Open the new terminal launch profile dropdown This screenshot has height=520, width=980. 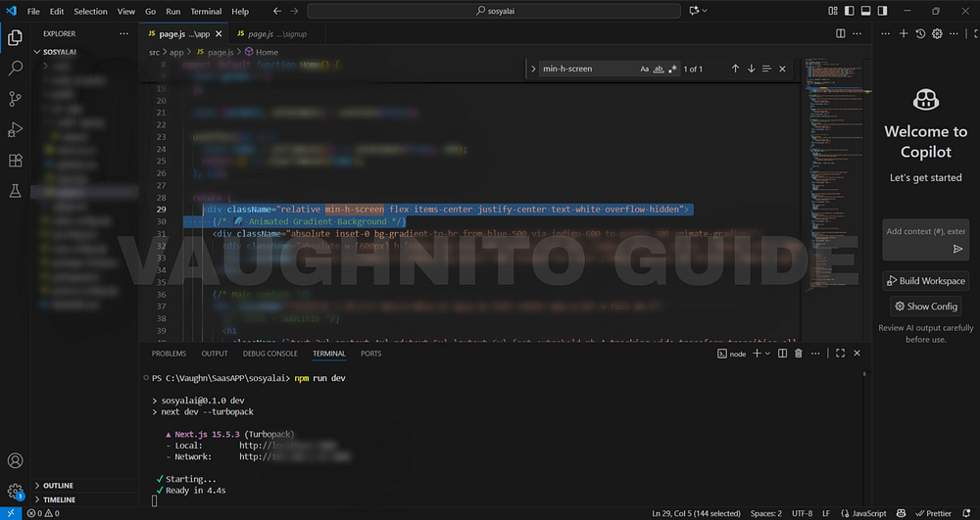click(x=767, y=354)
